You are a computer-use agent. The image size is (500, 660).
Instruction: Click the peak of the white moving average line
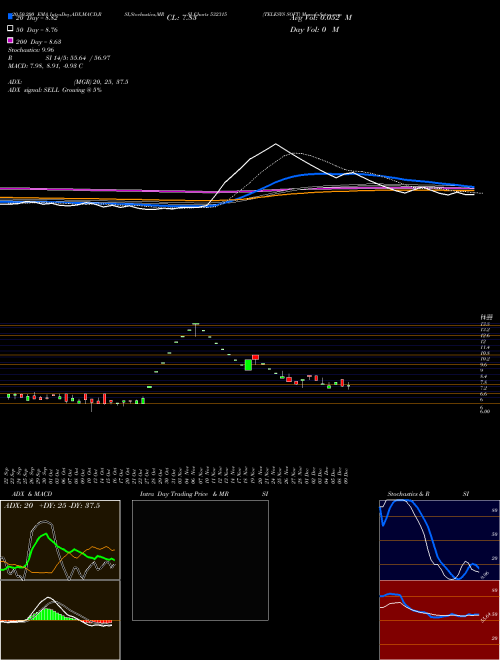tap(276, 144)
